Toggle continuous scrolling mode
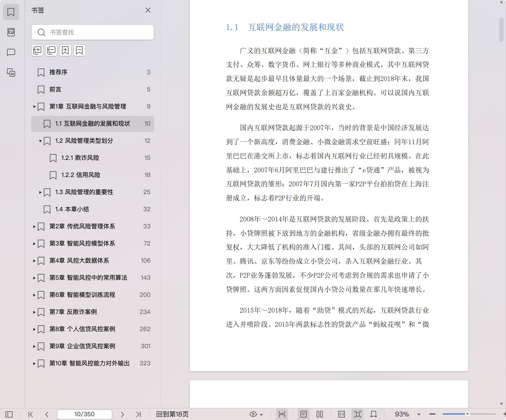This screenshot has width=506, height=420. click(282, 414)
